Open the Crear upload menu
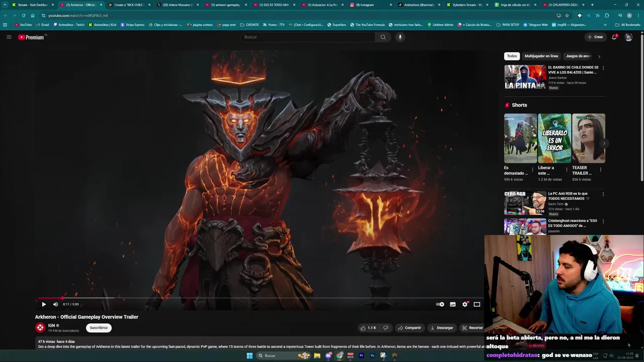 [x=595, y=37]
